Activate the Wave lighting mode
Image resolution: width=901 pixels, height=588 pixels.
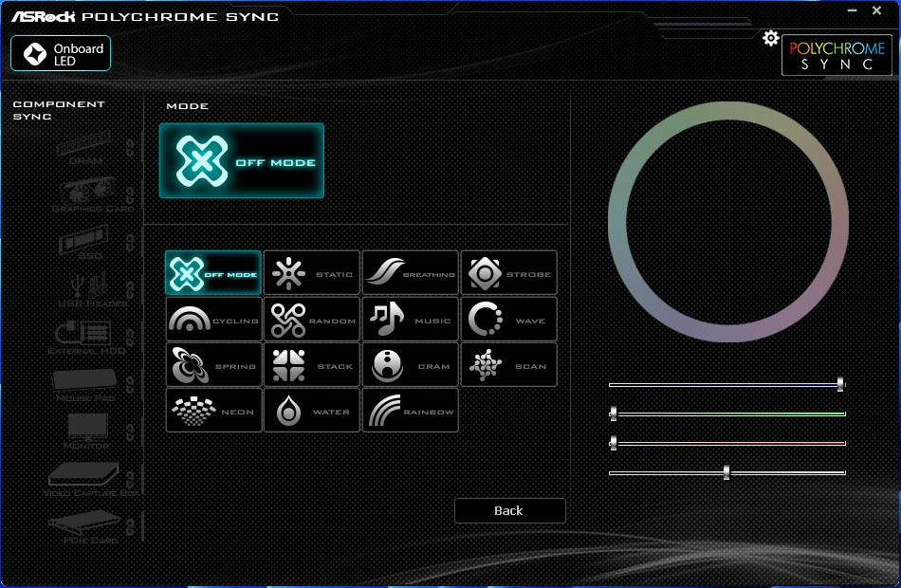pyautogui.click(x=509, y=319)
